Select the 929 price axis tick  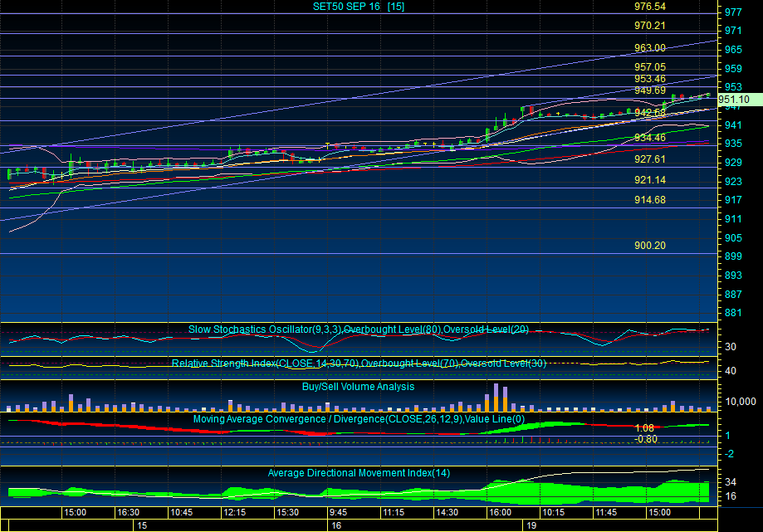coord(733,163)
